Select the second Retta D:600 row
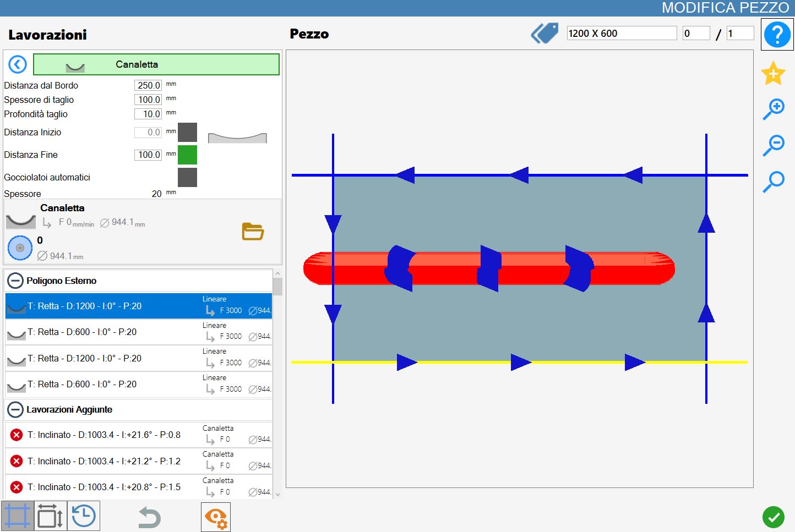The width and height of the screenshot is (795, 532). click(x=139, y=385)
